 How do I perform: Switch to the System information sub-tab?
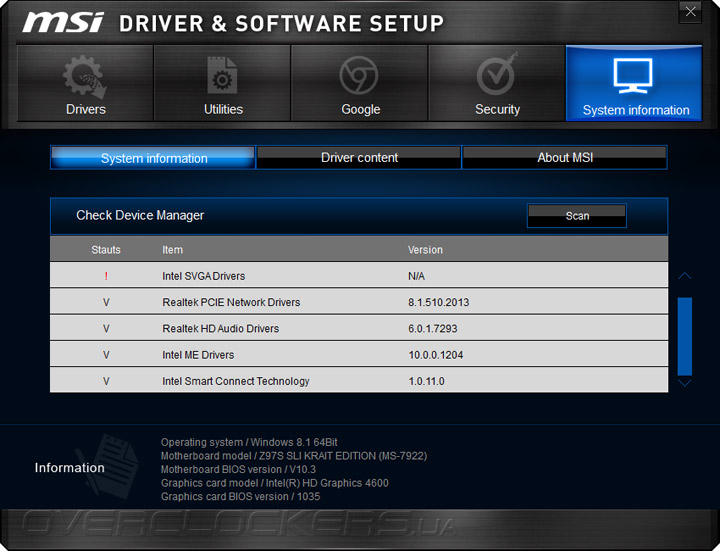(x=152, y=157)
